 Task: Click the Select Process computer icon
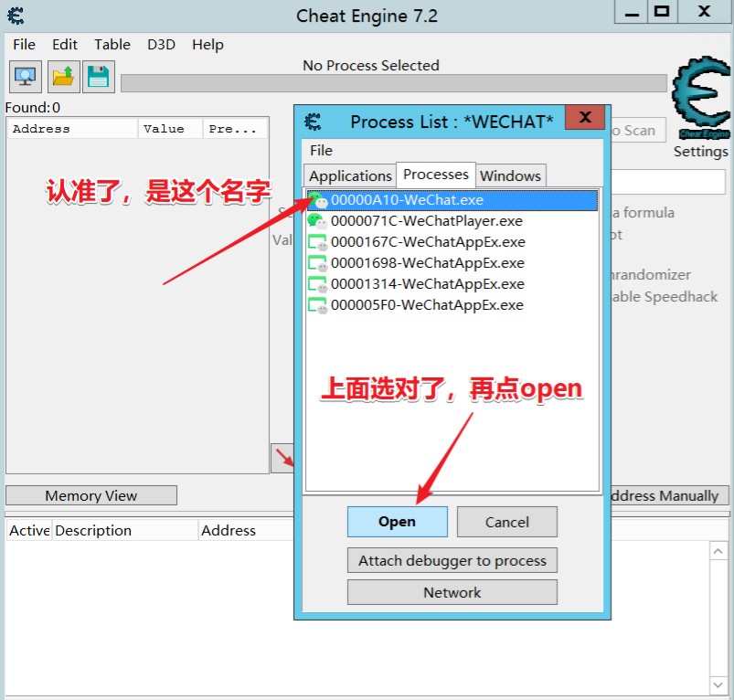(26, 77)
